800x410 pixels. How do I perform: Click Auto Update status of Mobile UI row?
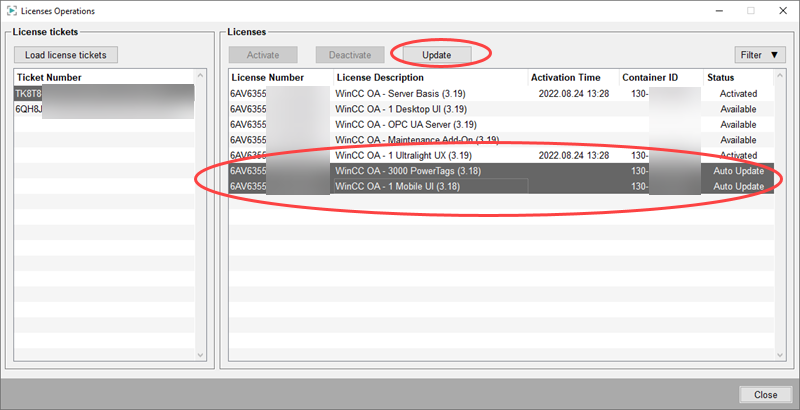point(739,186)
